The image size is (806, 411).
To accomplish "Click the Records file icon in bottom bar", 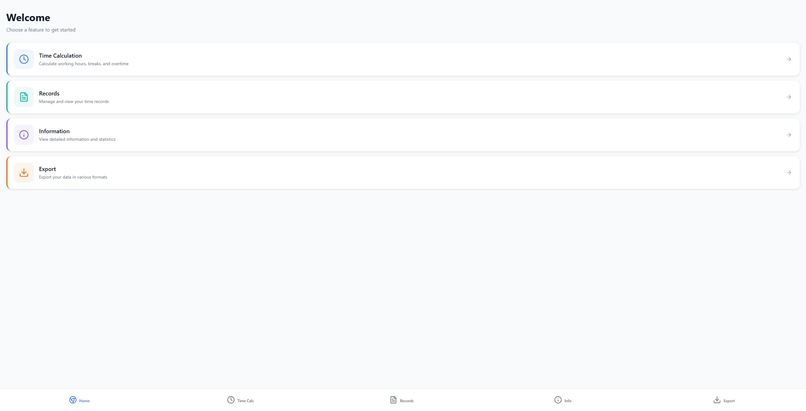I will click(393, 400).
